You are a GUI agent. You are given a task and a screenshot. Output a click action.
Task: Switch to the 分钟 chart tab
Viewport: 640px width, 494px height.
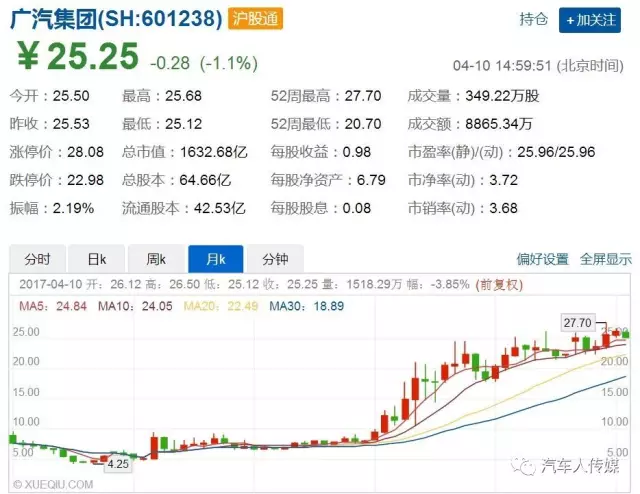click(275, 259)
